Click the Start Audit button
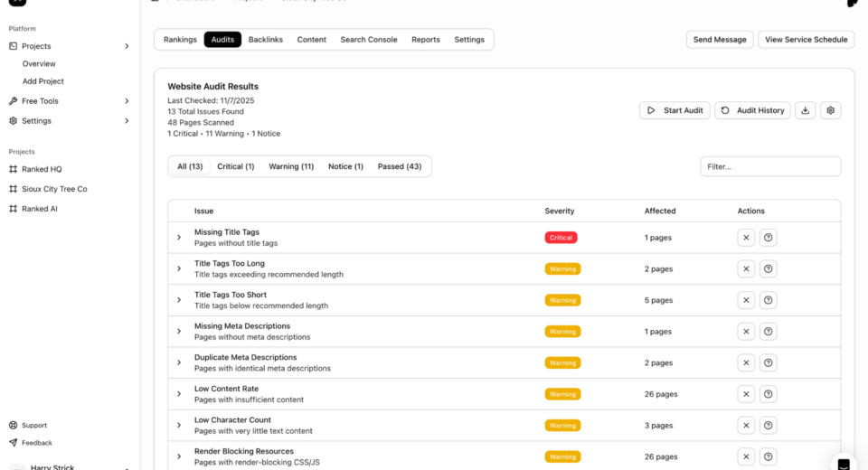Screen dimensions: 868x470 pos(675,110)
